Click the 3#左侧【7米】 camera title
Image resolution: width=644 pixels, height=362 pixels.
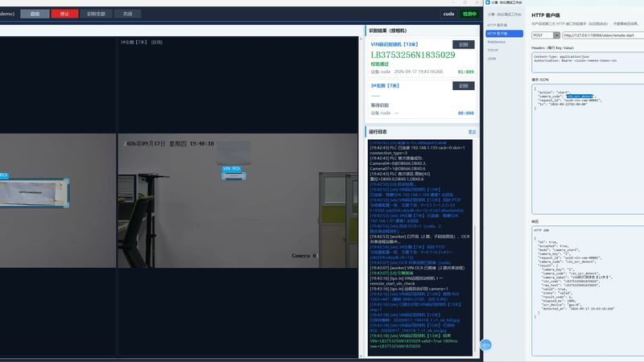coord(385,86)
